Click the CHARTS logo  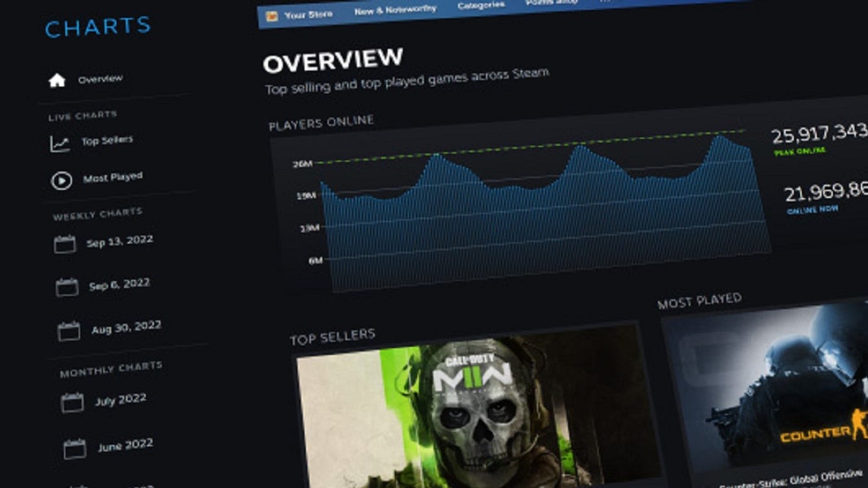[x=97, y=26]
